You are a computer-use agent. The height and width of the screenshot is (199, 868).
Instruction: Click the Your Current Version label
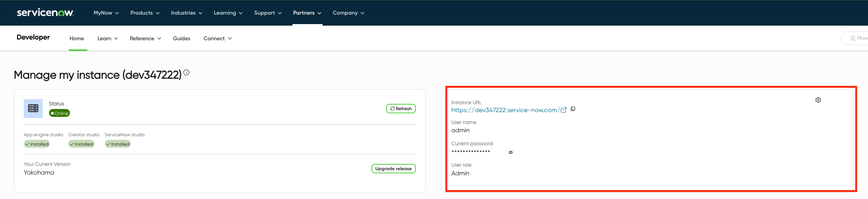(x=47, y=164)
